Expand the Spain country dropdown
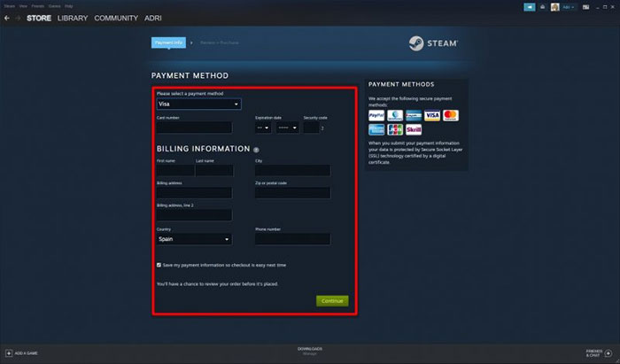 coord(194,239)
